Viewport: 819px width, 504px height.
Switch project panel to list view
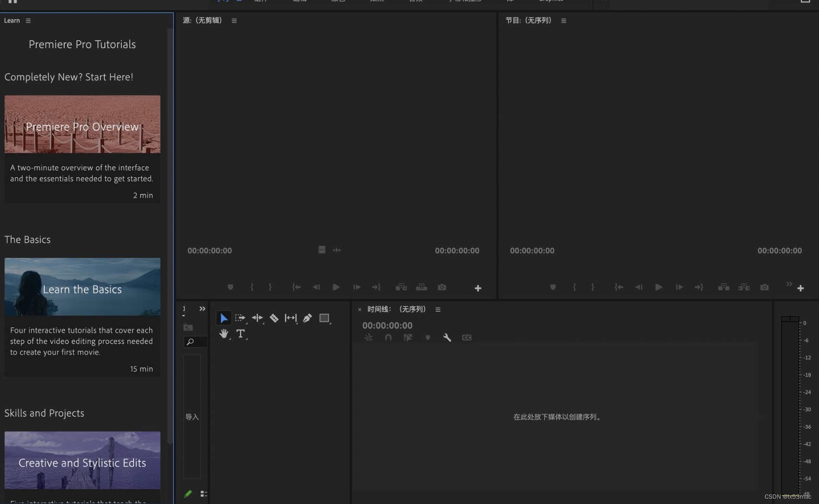[204, 493]
